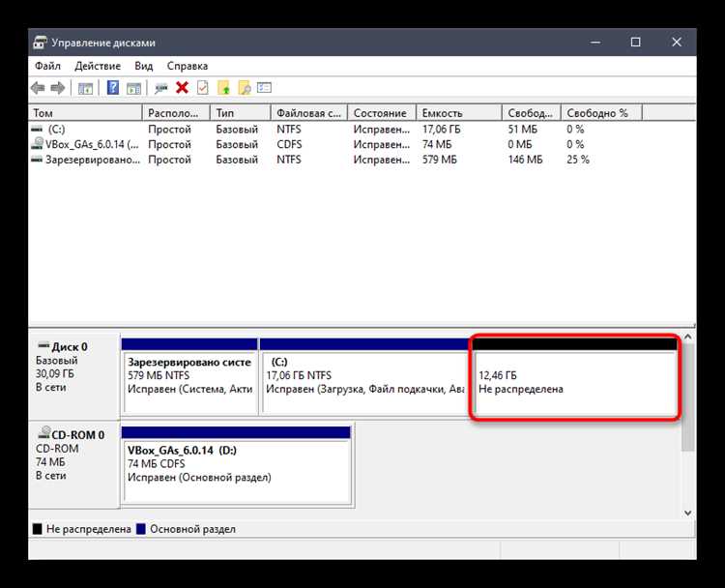This screenshot has height=588, width=725.
Task: Sort by the Располо... column header
Action: pos(176,113)
